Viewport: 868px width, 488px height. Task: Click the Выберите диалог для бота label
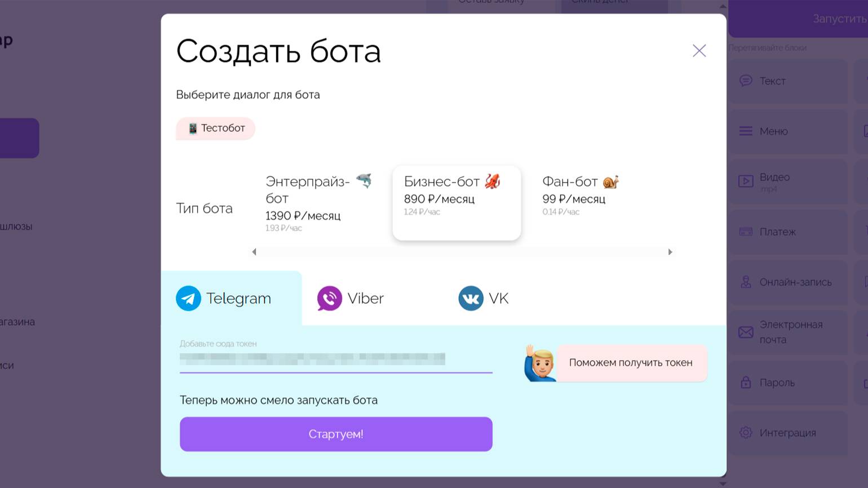pyautogui.click(x=248, y=95)
